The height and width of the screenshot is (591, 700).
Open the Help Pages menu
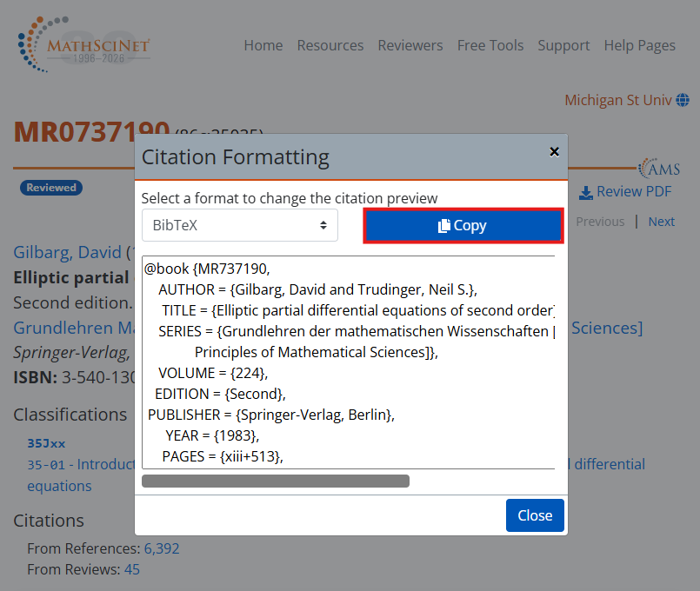(640, 45)
